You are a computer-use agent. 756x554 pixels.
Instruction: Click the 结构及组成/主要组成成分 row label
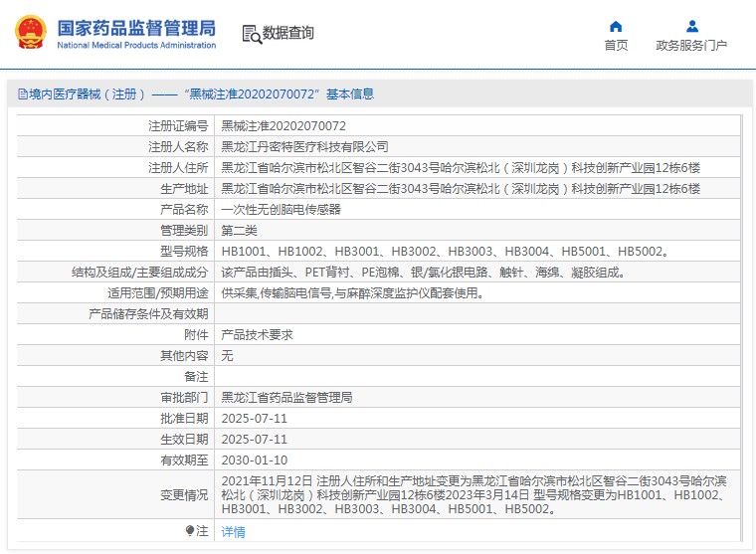[x=140, y=273]
